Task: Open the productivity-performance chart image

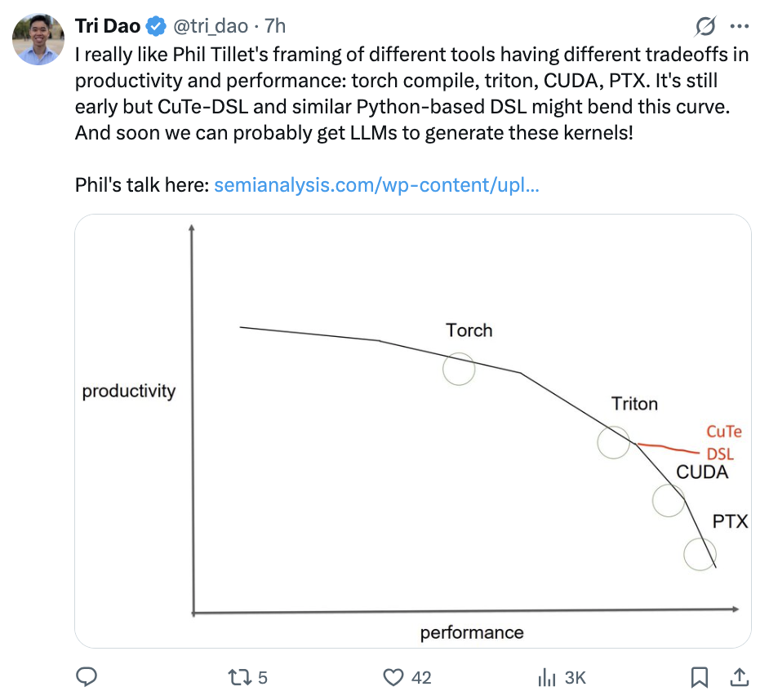Action: coord(413,431)
